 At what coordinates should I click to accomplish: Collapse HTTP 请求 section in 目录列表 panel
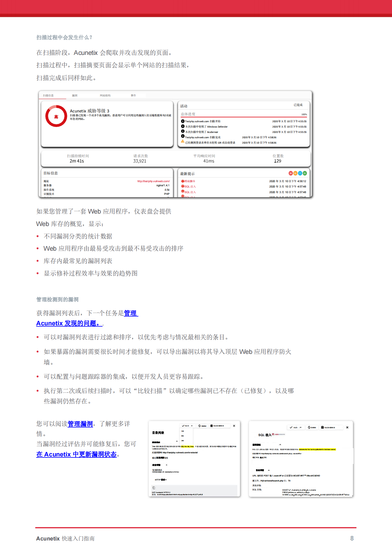point(166,480)
